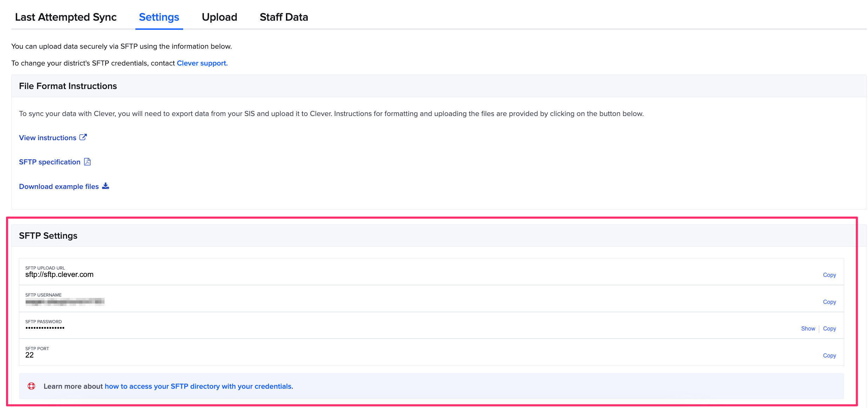This screenshot has width=868, height=408.
Task: Copy the SFTP username
Action: coord(829,302)
